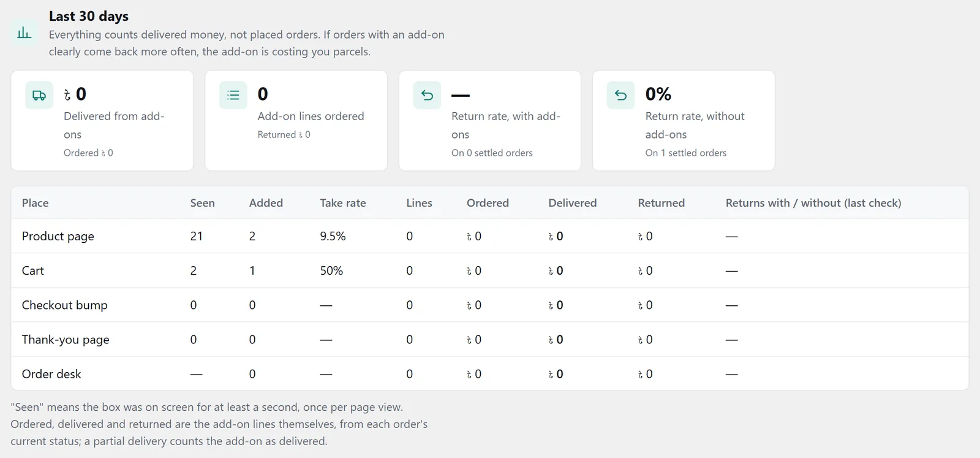Select the Product page row label
This screenshot has width=980, height=458.
(58, 237)
